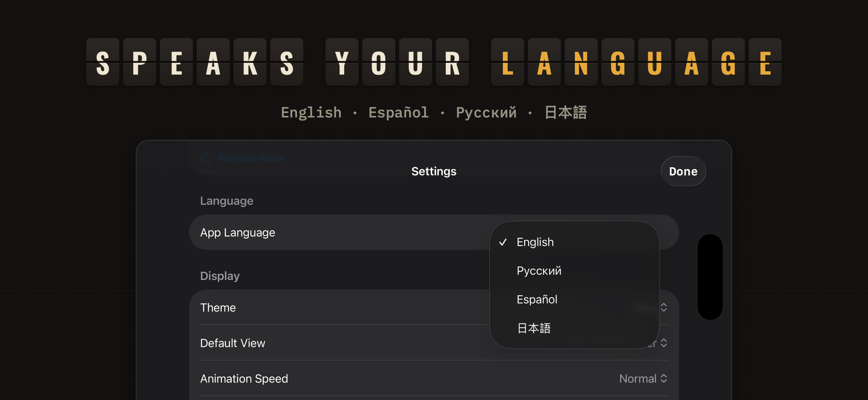Click the blurred Refresh Now button
The image size is (868, 400).
tap(242, 157)
